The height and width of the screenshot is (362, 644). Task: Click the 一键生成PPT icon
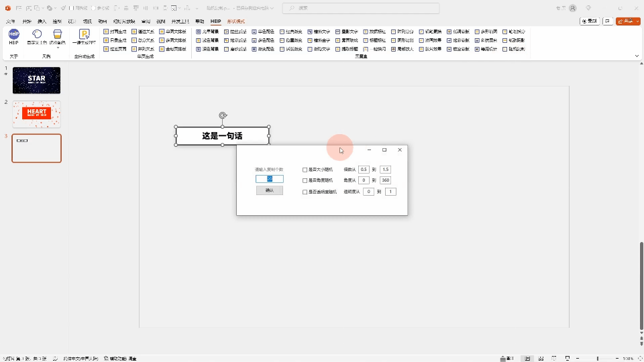[85, 36]
